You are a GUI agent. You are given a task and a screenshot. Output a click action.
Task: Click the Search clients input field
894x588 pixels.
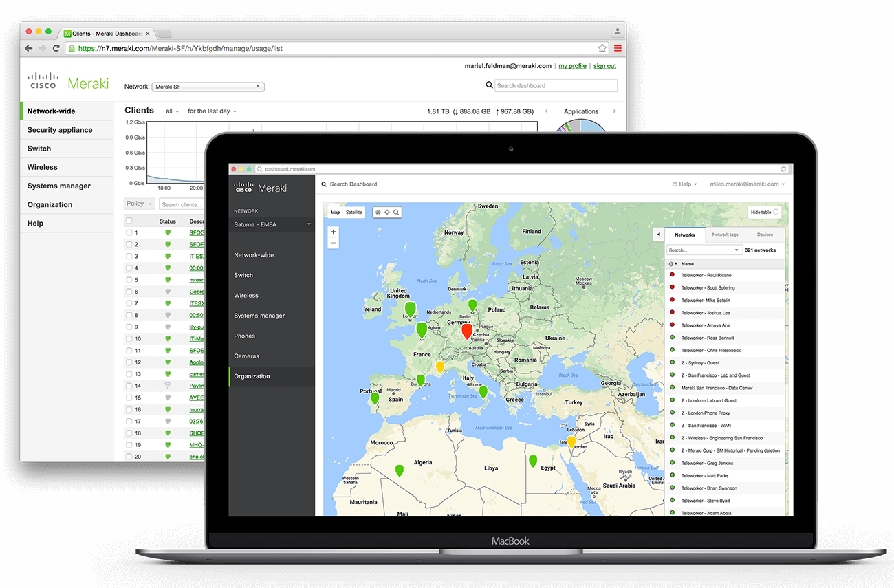182,204
